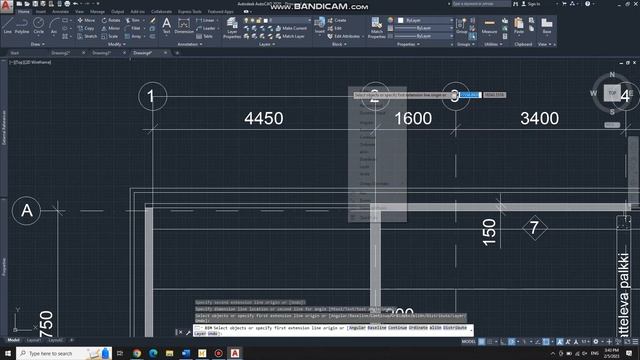640x360 pixels.
Task: Open the ByLayer lineweight dropdown
Action: pos(424,28)
